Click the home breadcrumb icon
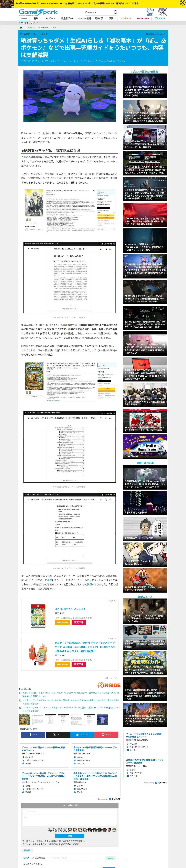Image resolution: width=186 pixels, height=868 pixels. coord(21,28)
